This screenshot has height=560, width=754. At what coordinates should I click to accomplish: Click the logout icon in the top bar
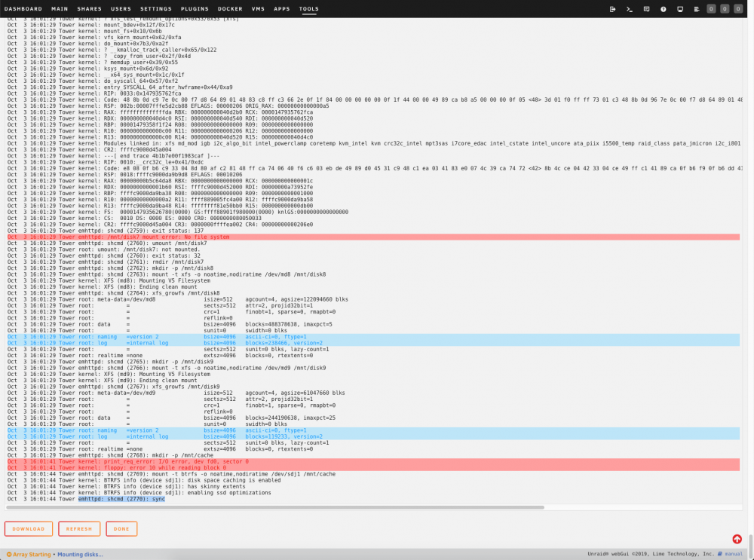[x=612, y=8]
